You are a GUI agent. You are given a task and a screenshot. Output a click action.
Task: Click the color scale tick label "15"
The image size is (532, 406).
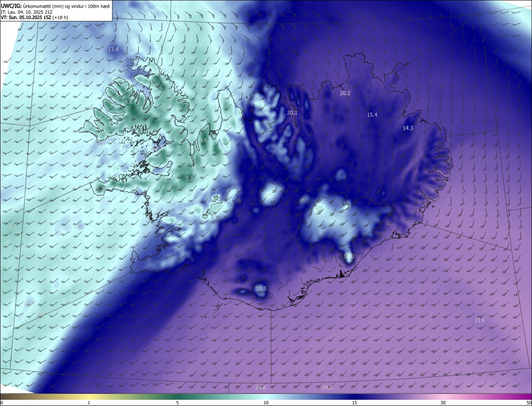(355, 403)
